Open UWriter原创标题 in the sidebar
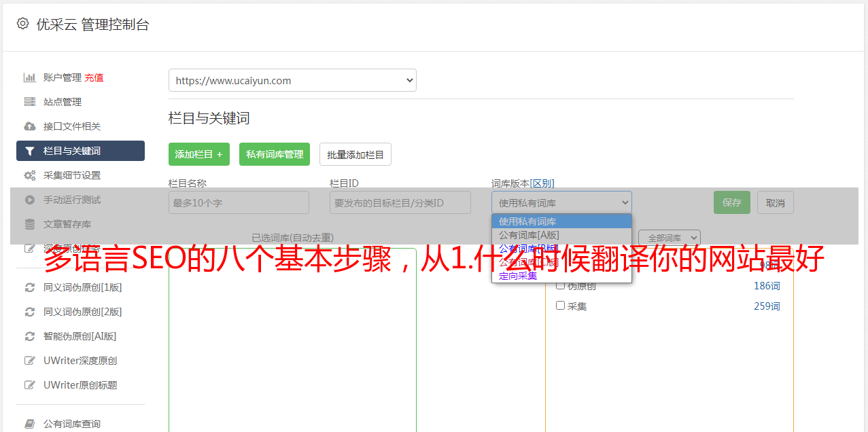This screenshot has height=432, width=868. click(80, 385)
